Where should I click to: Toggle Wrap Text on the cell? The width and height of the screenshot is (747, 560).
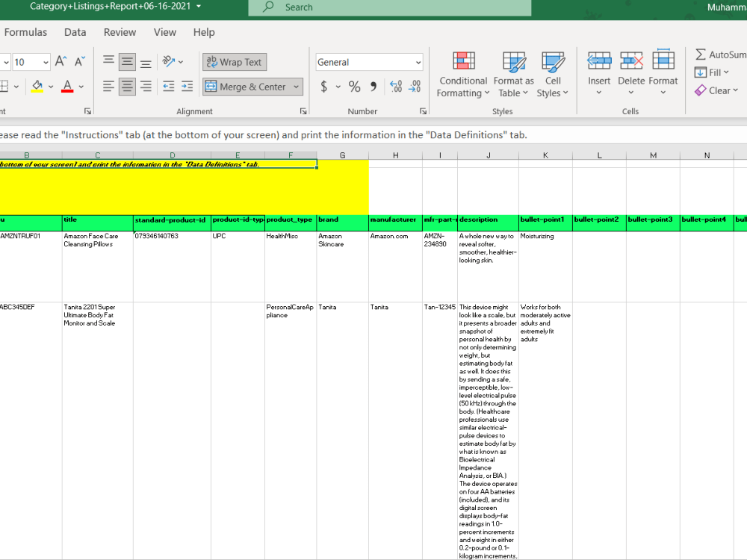click(x=235, y=62)
